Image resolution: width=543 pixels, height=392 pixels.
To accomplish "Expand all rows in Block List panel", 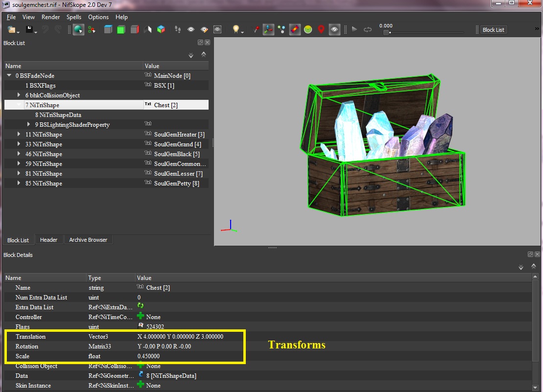I will click(x=191, y=55).
